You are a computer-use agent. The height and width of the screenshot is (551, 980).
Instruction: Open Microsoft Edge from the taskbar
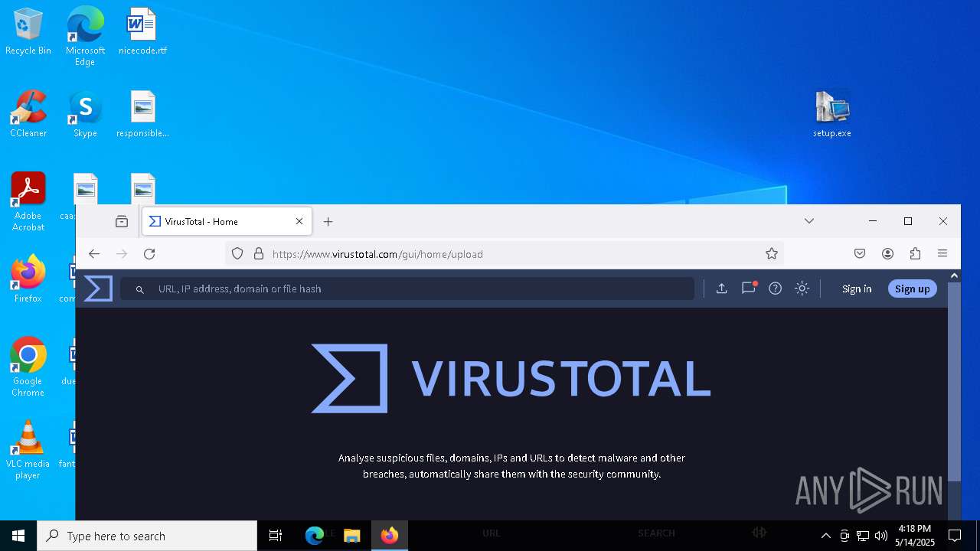pyautogui.click(x=315, y=536)
